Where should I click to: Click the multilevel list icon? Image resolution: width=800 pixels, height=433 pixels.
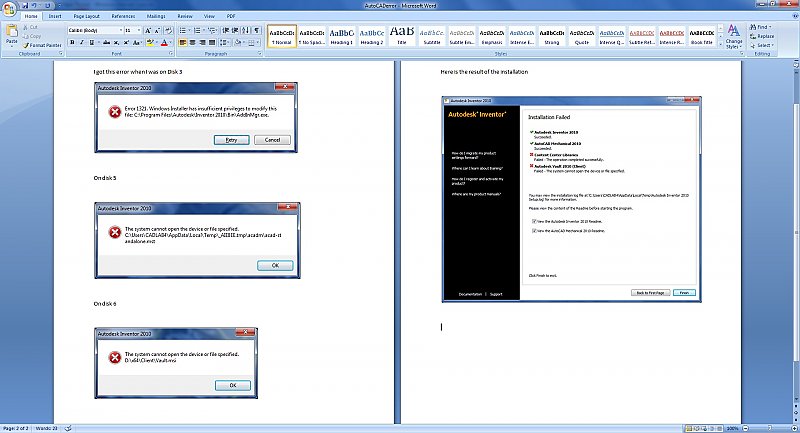pyautogui.click(x=213, y=31)
